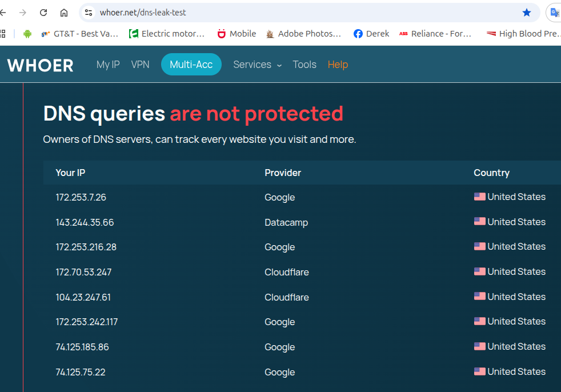Open the Android bookmark icon
This screenshot has width=561, height=392.
pos(27,34)
